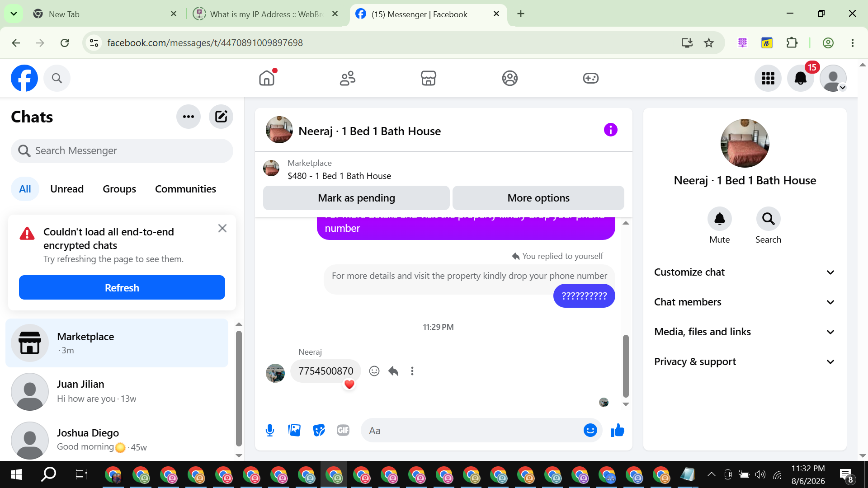This screenshot has height=488, width=868.
Task: Switch to What is my IP Address tab
Action: pyautogui.click(x=267, y=14)
